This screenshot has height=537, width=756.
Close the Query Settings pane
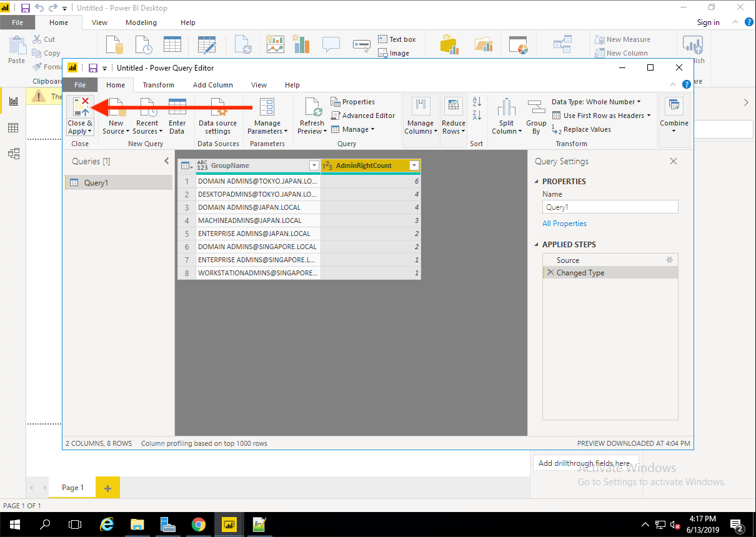[x=674, y=161]
